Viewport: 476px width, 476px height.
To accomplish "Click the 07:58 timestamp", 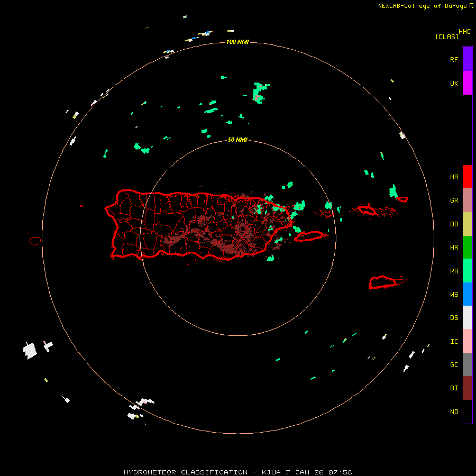I will pos(340,472).
